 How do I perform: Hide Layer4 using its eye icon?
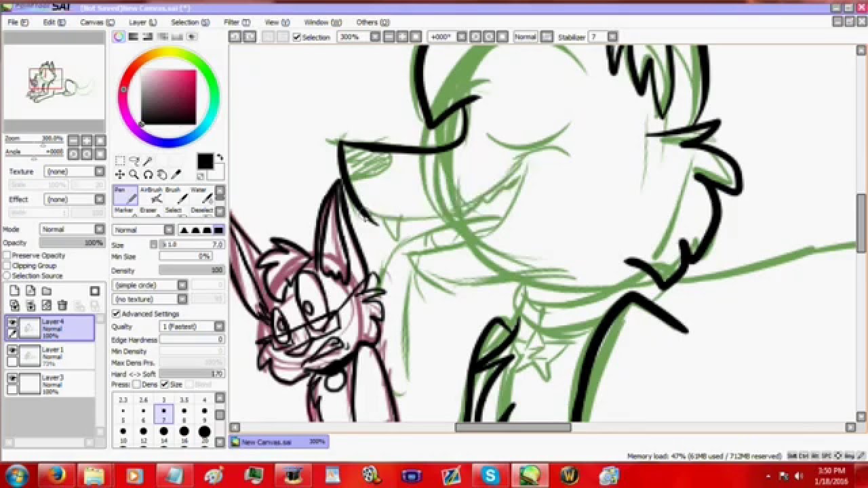[12, 323]
